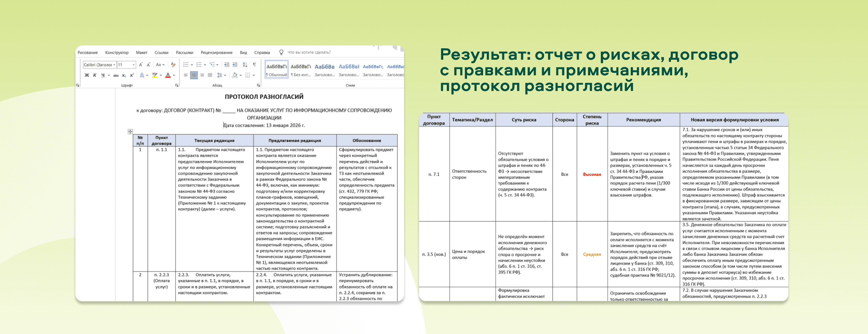Align text left
Image resolution: width=868 pixels, height=334 pixels.
(x=186, y=75)
